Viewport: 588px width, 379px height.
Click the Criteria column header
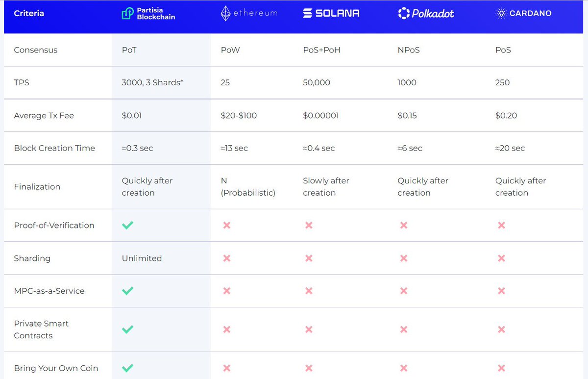[29, 13]
